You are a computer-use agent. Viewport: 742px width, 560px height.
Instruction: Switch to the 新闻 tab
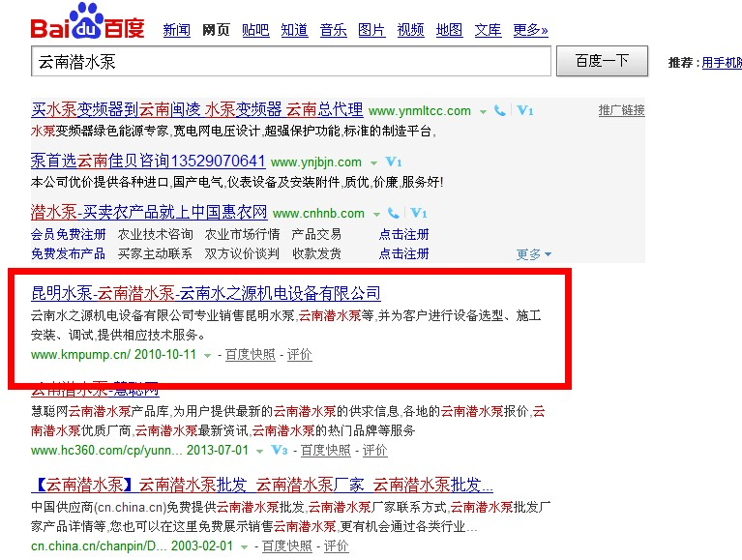tap(176, 30)
